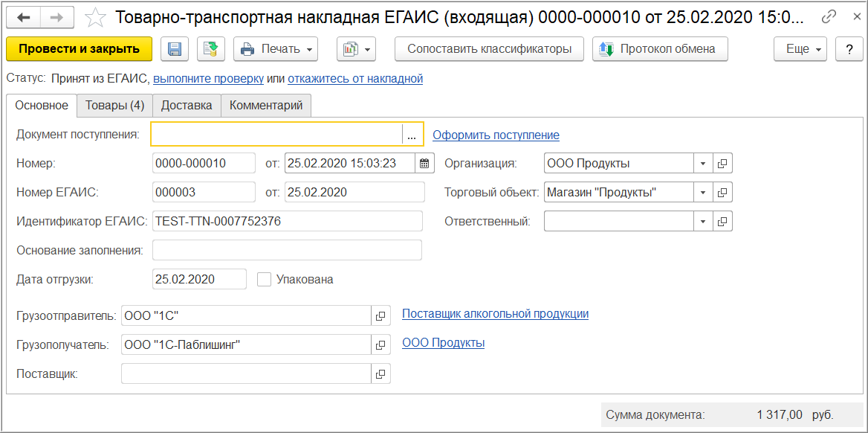Open the Доставка tab
This screenshot has height=433, width=868.
(187, 106)
